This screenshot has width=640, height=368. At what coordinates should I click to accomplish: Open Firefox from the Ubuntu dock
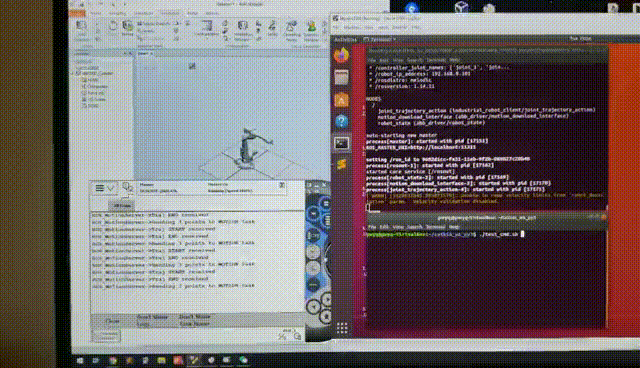click(x=341, y=55)
